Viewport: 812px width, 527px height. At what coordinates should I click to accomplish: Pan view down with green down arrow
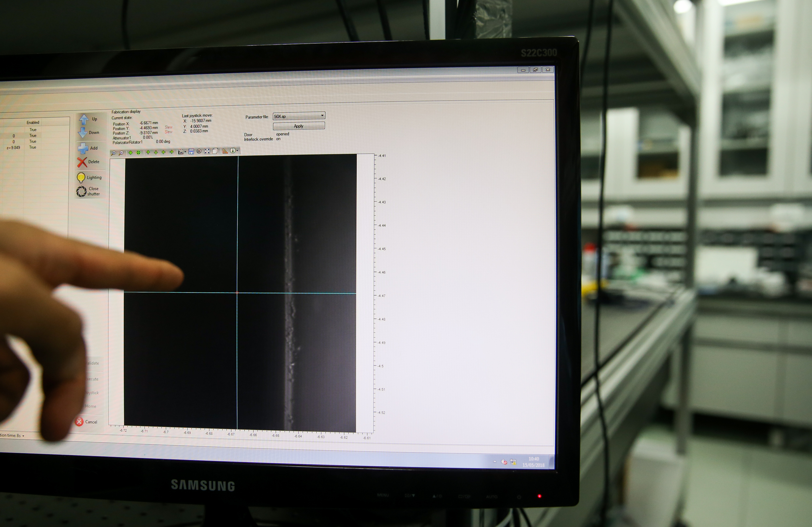pos(156,152)
